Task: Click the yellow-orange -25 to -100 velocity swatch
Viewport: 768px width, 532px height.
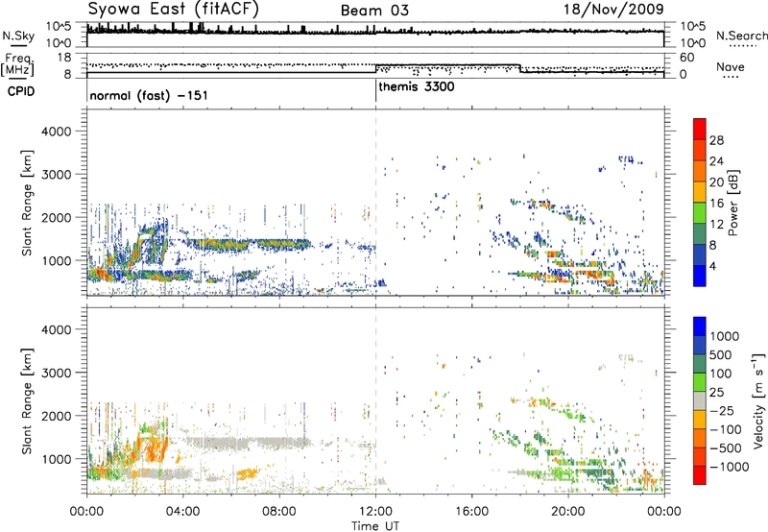Action: tap(700, 420)
